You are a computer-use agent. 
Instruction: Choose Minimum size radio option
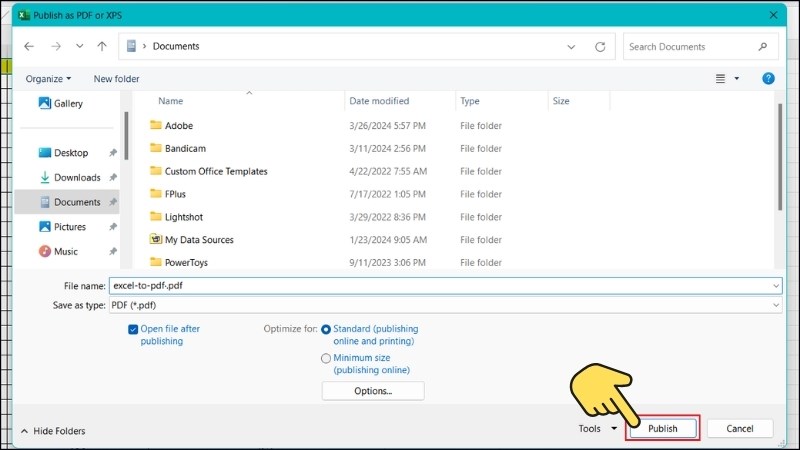326,358
